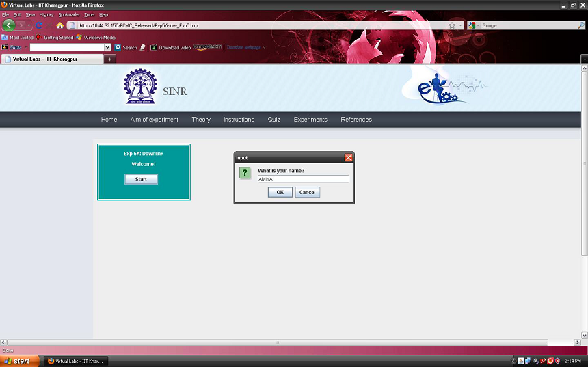Click the IIT Kharagpur logo
Viewport: 588px width, 367px height.
pyautogui.click(x=139, y=87)
